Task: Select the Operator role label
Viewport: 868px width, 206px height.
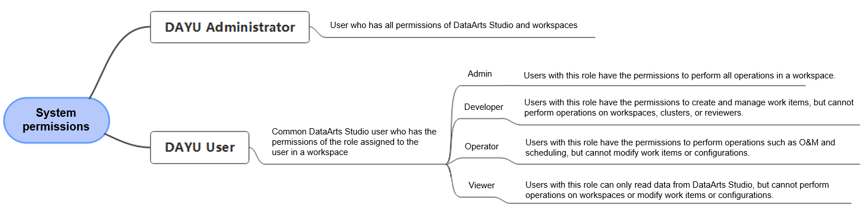Action: click(x=481, y=146)
